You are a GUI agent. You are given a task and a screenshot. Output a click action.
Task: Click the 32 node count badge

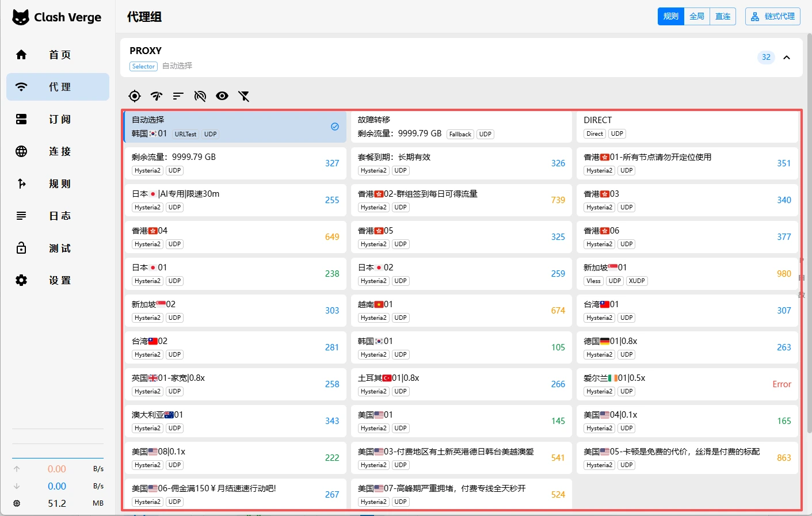point(766,57)
